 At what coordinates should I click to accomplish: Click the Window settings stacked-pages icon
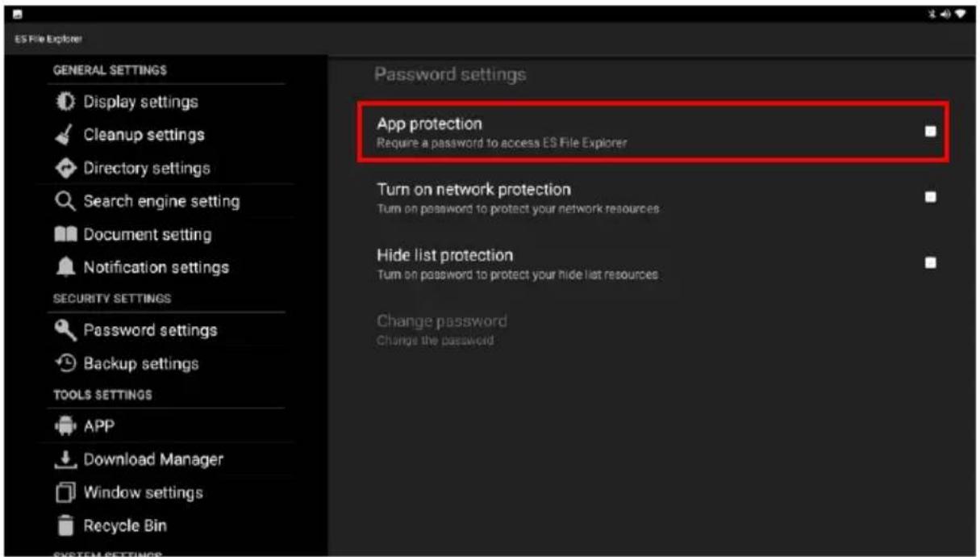(65, 492)
